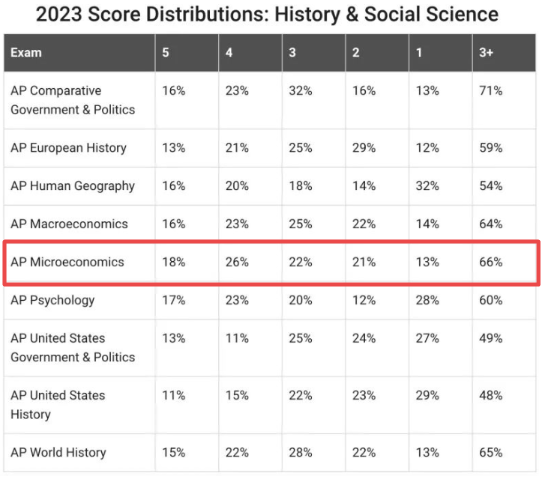Select the 18% cell in Microeconomics row
Viewport: 541px width, 478px height.
[x=174, y=262]
